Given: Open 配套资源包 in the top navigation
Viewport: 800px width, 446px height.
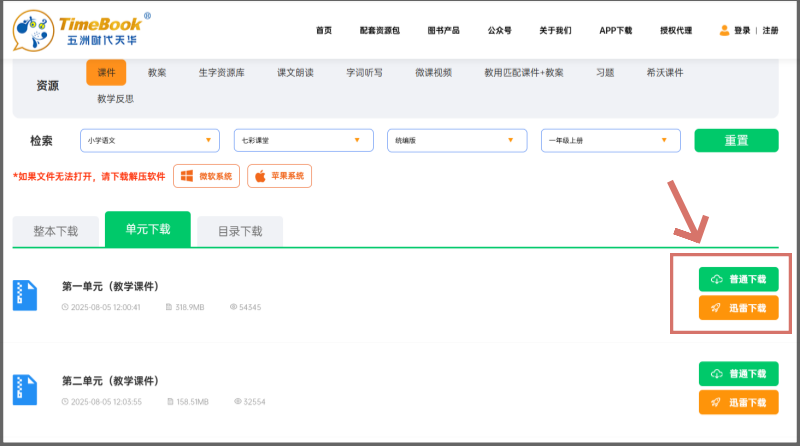Looking at the screenshot, I should pyautogui.click(x=379, y=31).
